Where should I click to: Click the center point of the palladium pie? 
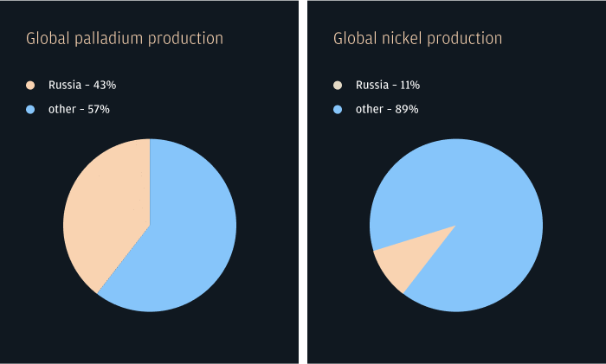pyautogui.click(x=150, y=225)
